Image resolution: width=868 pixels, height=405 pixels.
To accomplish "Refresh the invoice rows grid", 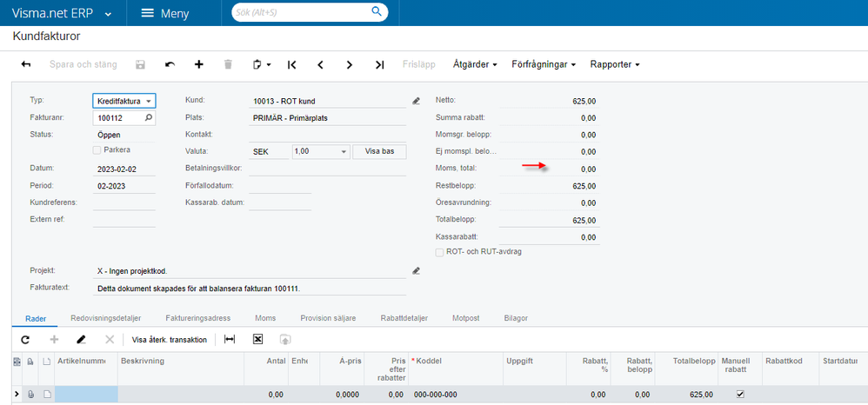I will click(25, 340).
